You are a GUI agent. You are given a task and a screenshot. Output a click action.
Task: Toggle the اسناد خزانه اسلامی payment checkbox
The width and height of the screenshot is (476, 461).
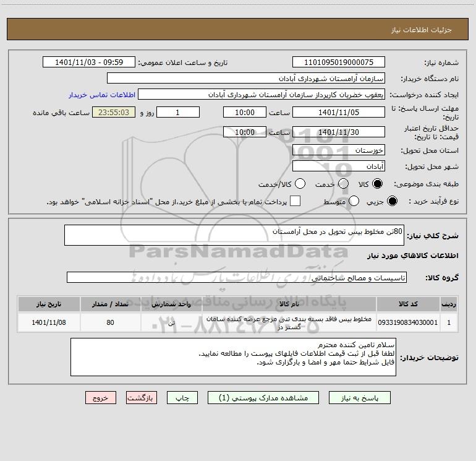[x=295, y=201]
